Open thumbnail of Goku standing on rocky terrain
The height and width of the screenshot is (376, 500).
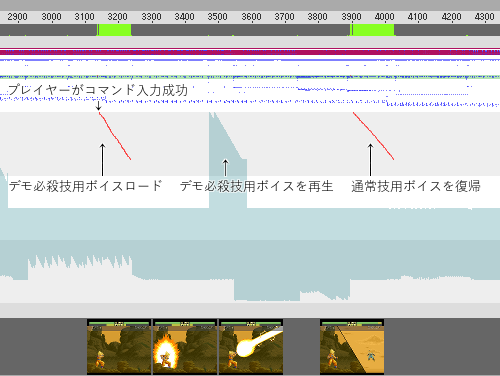coord(119,347)
